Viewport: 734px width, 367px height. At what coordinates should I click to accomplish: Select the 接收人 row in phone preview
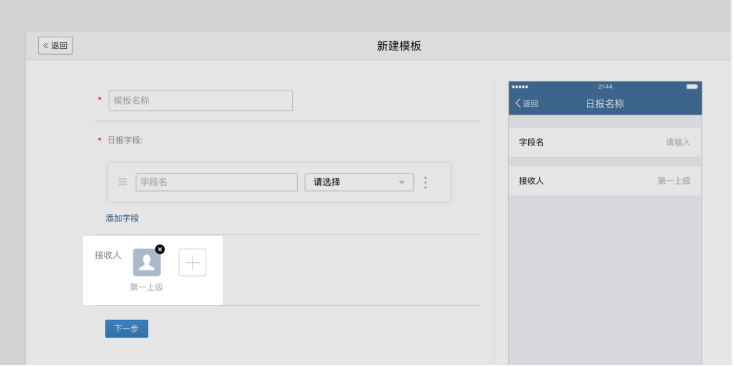point(605,181)
